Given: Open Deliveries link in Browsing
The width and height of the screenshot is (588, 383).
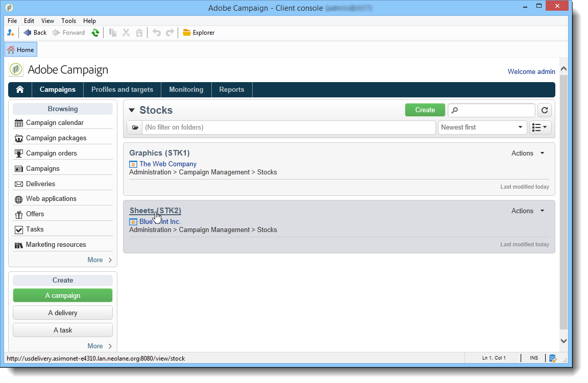Looking at the screenshot, I should 40,184.
